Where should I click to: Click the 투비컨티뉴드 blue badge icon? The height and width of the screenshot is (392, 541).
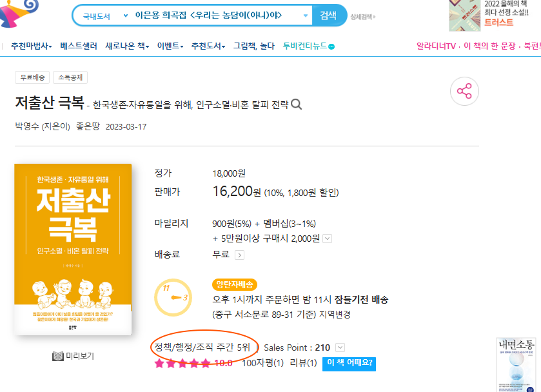(x=331, y=46)
